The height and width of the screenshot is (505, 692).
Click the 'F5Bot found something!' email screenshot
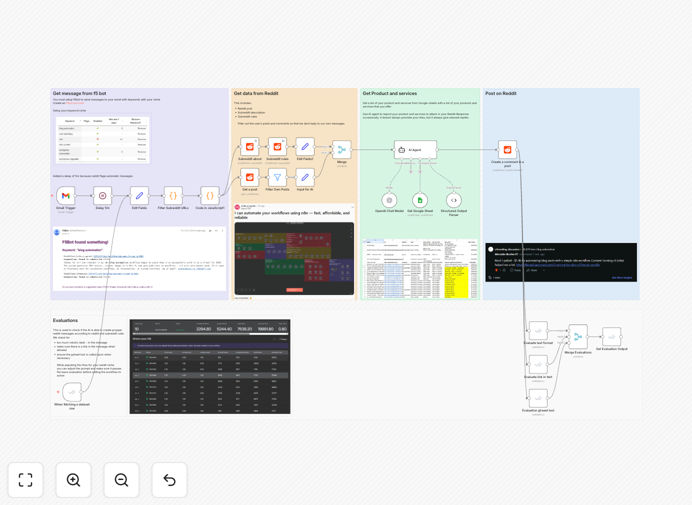(139, 258)
